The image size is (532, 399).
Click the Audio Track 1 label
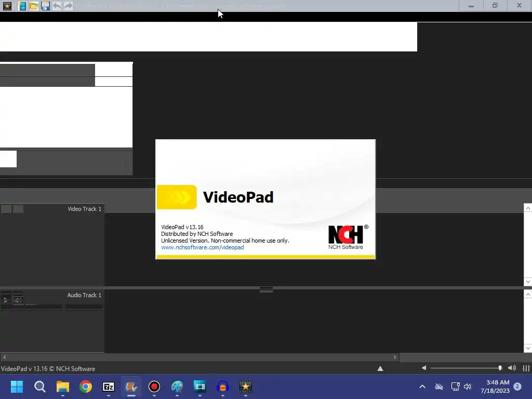tap(84, 295)
